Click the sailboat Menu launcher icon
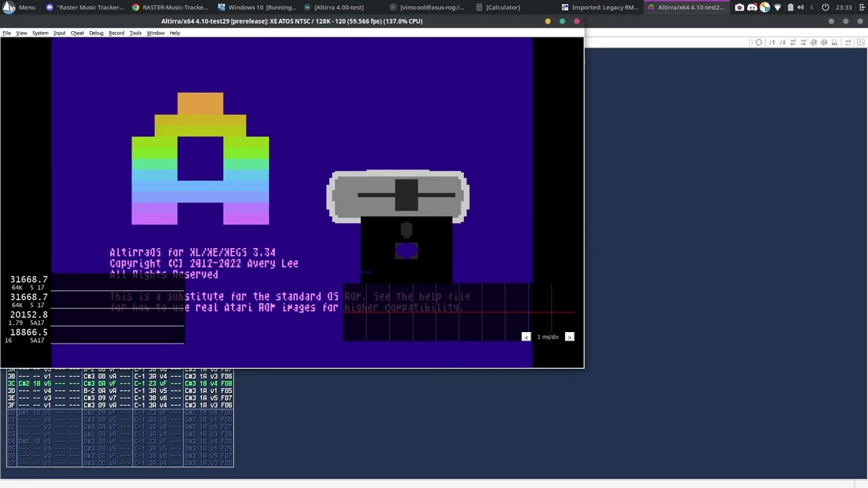Screen dimensions: 868x488 [x=9, y=7]
